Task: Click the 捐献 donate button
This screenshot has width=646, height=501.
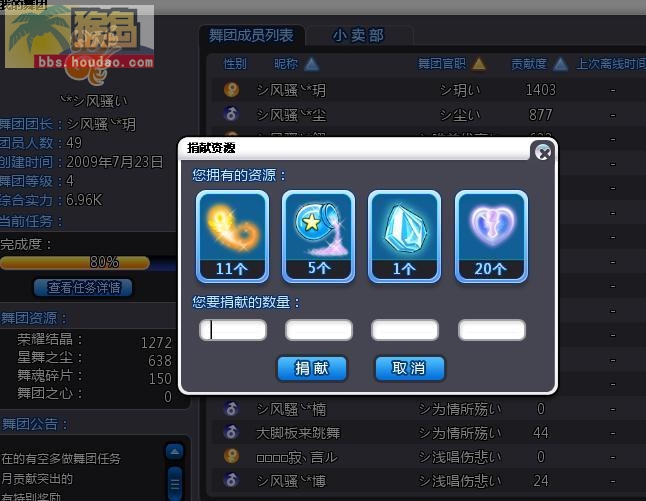Action: [x=312, y=368]
